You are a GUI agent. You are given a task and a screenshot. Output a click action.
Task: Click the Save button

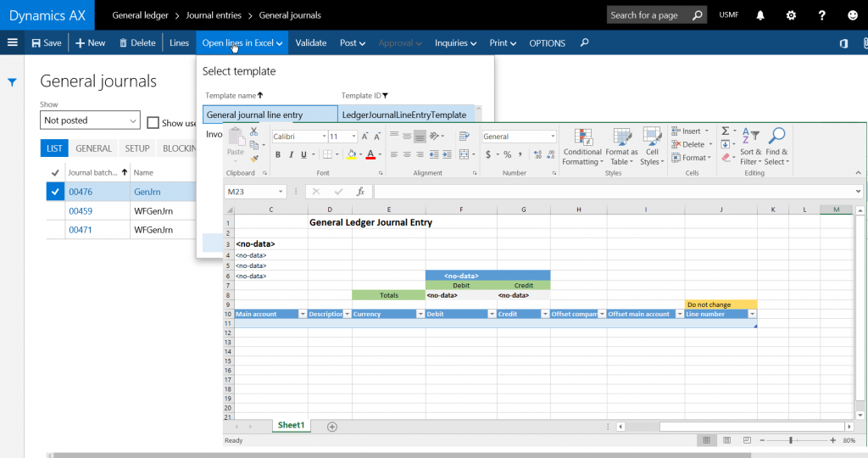(47, 42)
